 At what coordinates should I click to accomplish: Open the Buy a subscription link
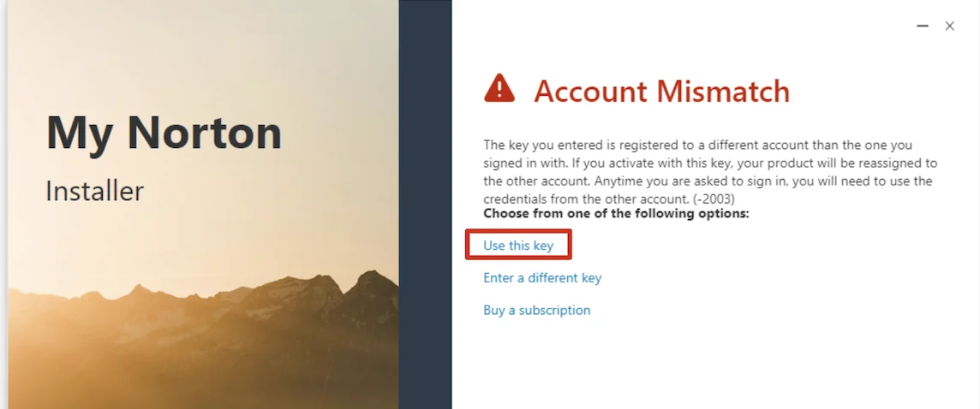(x=536, y=311)
